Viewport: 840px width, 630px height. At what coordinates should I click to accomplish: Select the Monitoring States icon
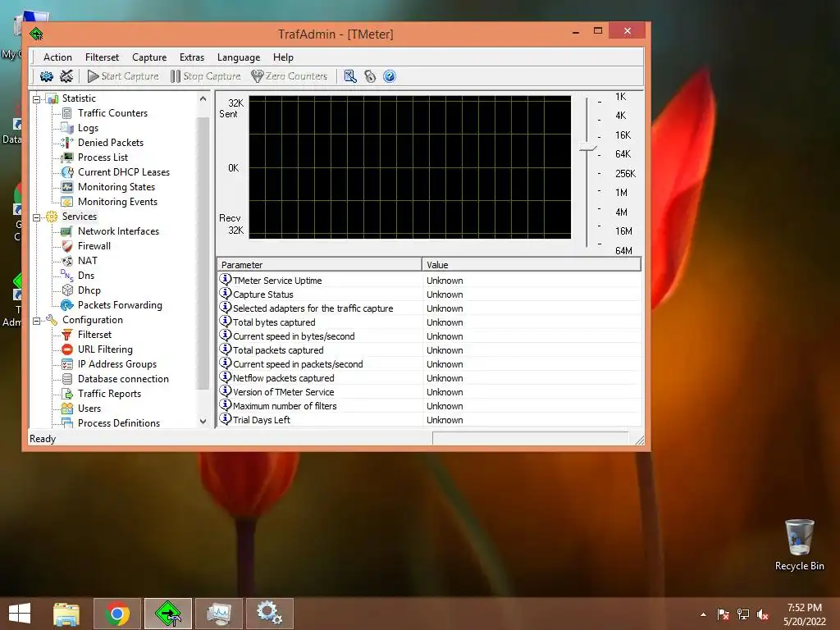[67, 187]
